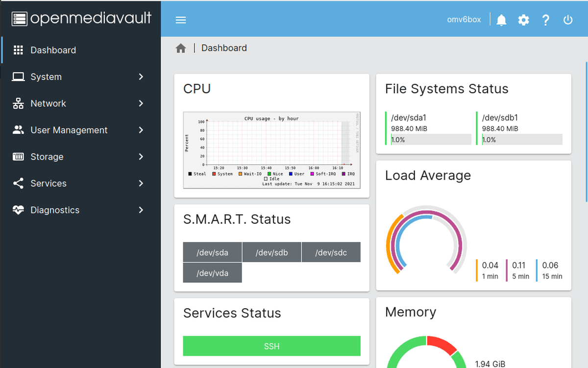588x368 pixels.
Task: Click the Services Status title
Action: [232, 313]
